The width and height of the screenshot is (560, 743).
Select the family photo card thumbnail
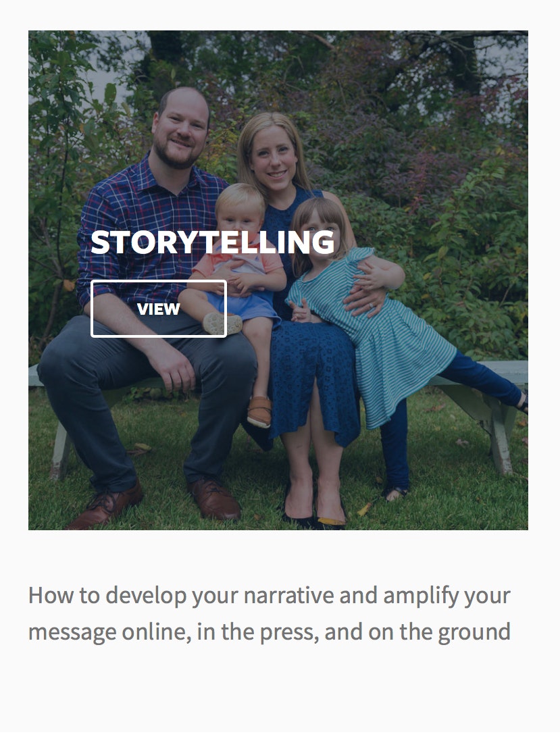pos(278,280)
